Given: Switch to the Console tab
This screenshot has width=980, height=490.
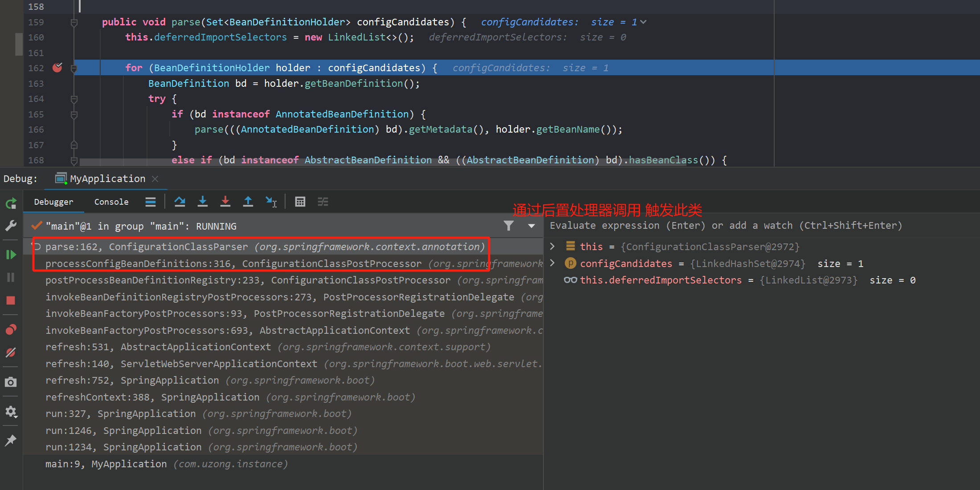Looking at the screenshot, I should click(x=111, y=202).
